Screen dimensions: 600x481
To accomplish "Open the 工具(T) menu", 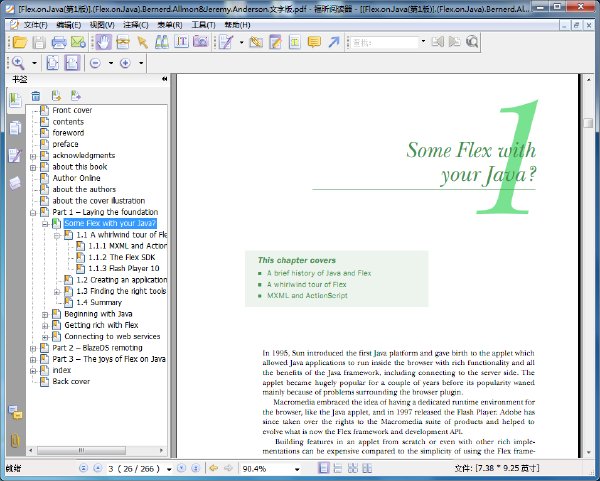I will point(203,25).
